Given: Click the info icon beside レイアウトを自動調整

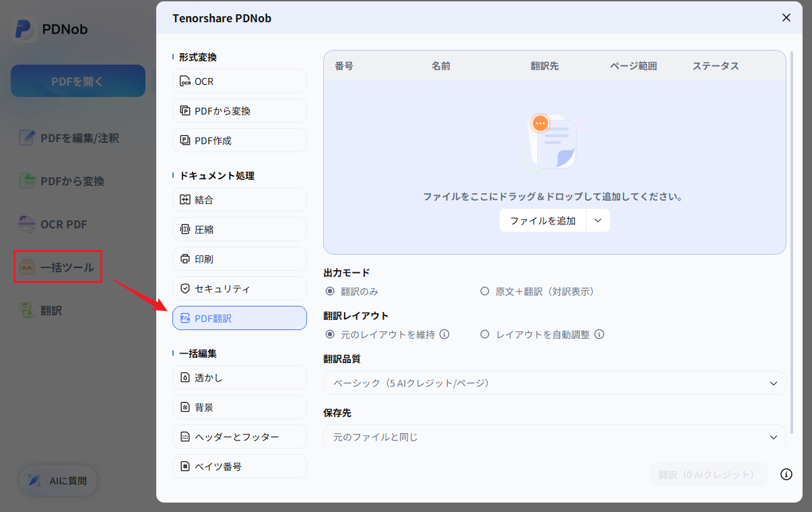Looking at the screenshot, I should pos(599,334).
